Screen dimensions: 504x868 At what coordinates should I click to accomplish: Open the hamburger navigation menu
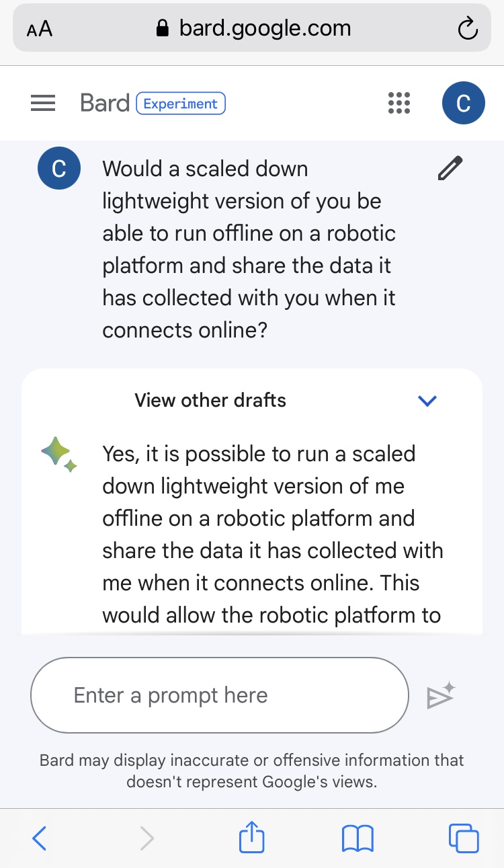click(x=43, y=103)
